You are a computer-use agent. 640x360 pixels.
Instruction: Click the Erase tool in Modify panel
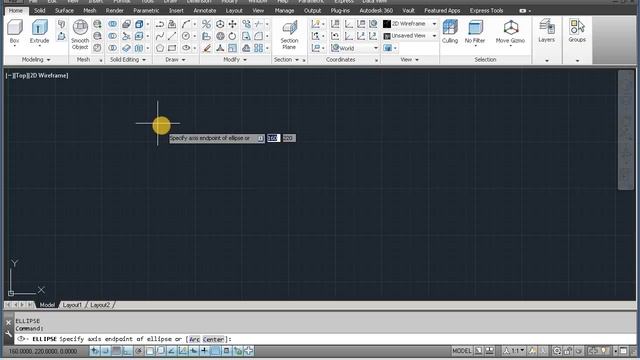(x=207, y=48)
